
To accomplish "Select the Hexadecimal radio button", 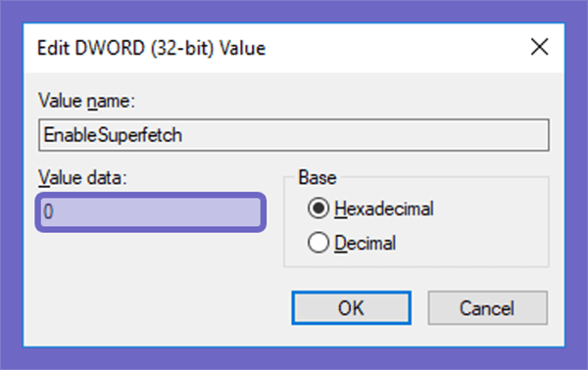I will 318,208.
